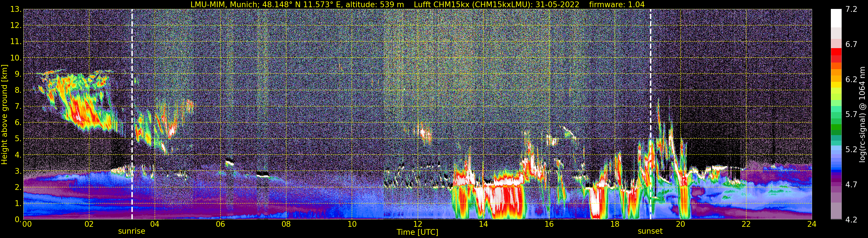Click the y-axis tick label '3.'
Screen dimensions: 868x238
tap(18, 171)
